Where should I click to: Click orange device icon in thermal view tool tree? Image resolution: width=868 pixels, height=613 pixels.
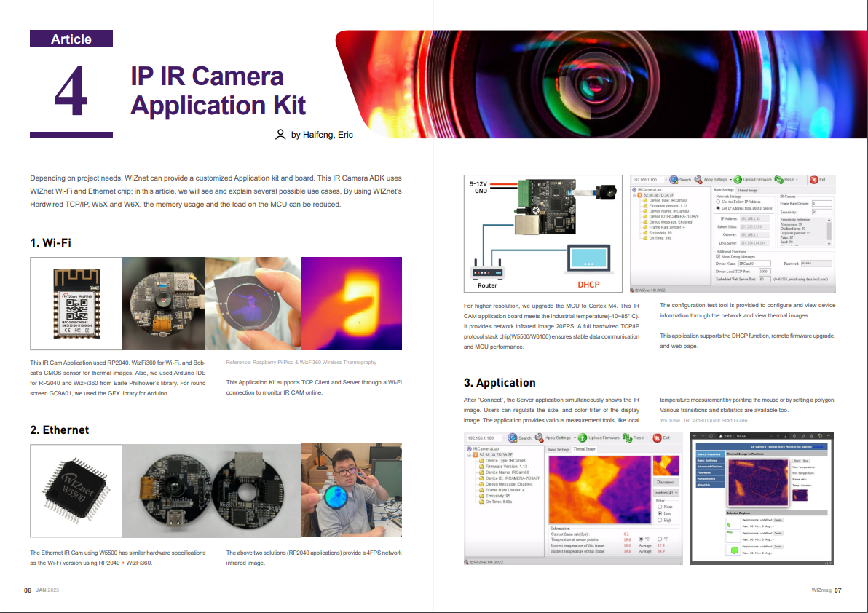pos(475,455)
